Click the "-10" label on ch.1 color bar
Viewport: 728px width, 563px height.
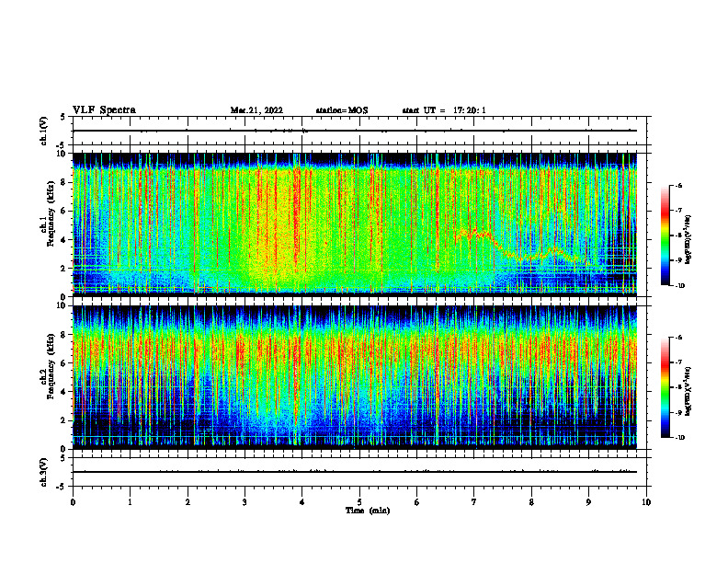pyautogui.click(x=679, y=285)
